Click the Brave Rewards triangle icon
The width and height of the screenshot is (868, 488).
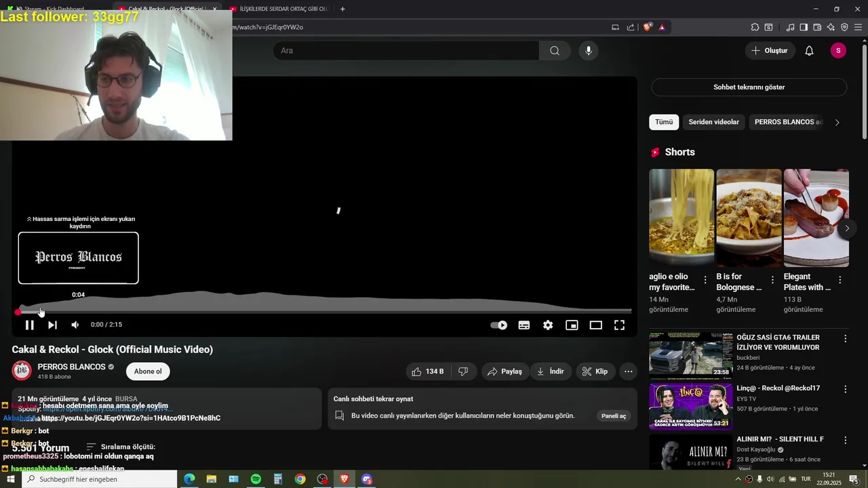click(x=662, y=27)
